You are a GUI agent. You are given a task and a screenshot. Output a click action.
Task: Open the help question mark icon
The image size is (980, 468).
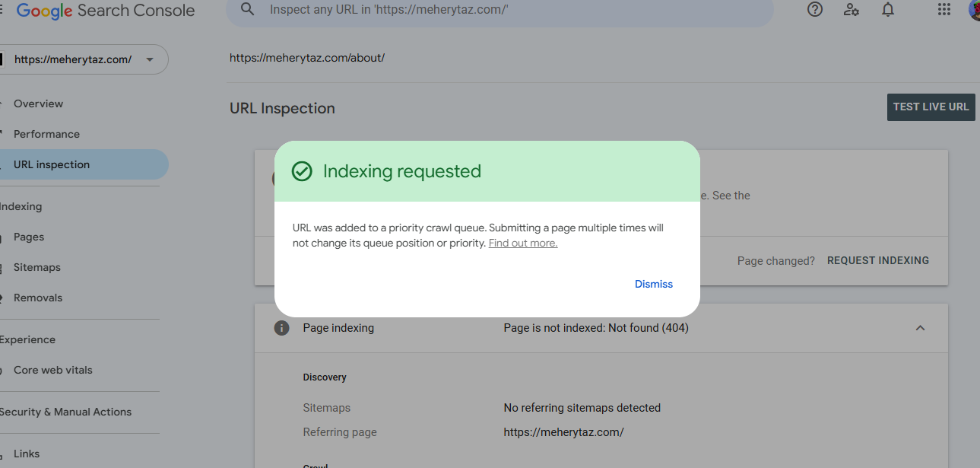pos(815,9)
